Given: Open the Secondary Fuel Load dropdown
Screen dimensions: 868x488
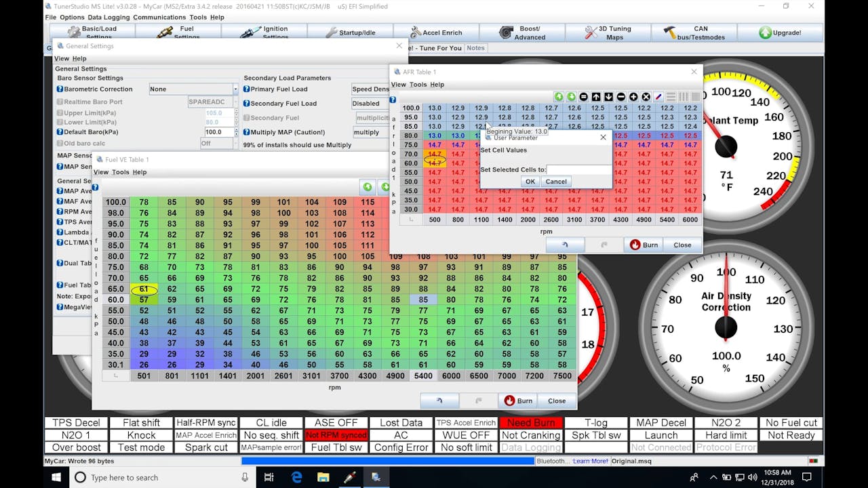Looking at the screenshot, I should pos(370,104).
